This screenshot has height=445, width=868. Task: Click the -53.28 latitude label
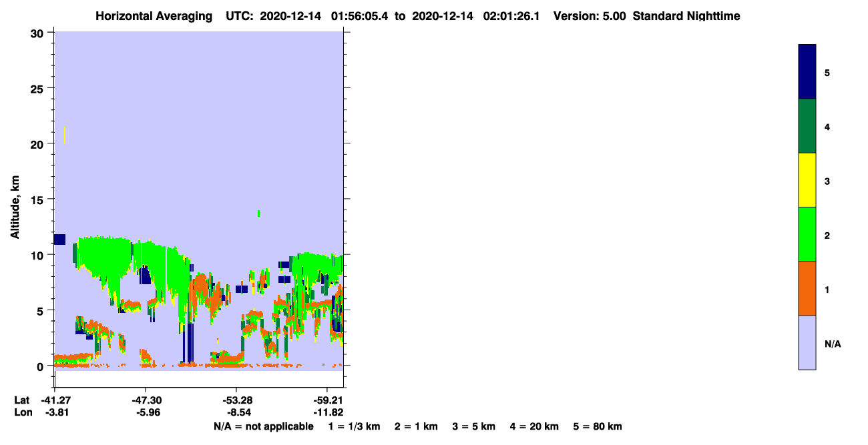(236, 400)
